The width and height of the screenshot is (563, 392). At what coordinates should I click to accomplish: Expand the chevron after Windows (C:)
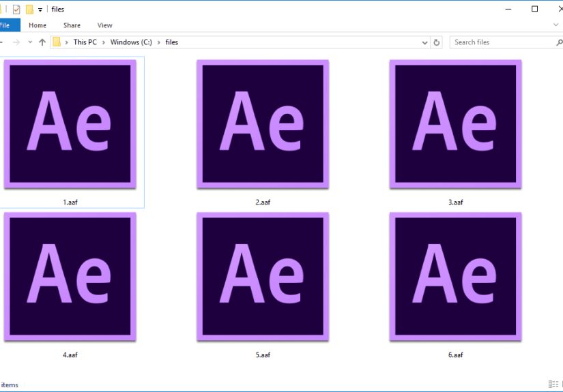click(x=159, y=42)
